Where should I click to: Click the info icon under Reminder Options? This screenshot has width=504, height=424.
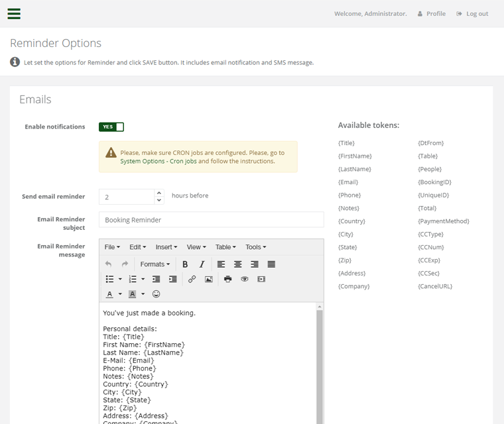[x=15, y=62]
